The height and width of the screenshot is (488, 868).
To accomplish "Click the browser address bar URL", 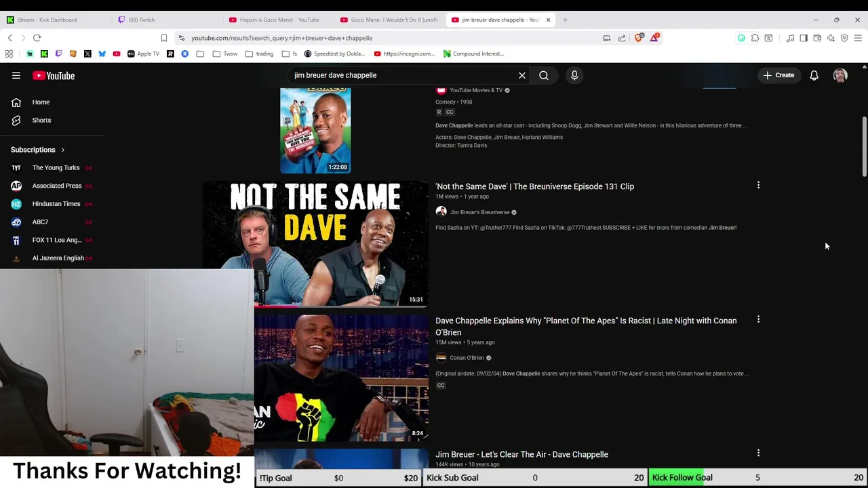I will tap(281, 38).
